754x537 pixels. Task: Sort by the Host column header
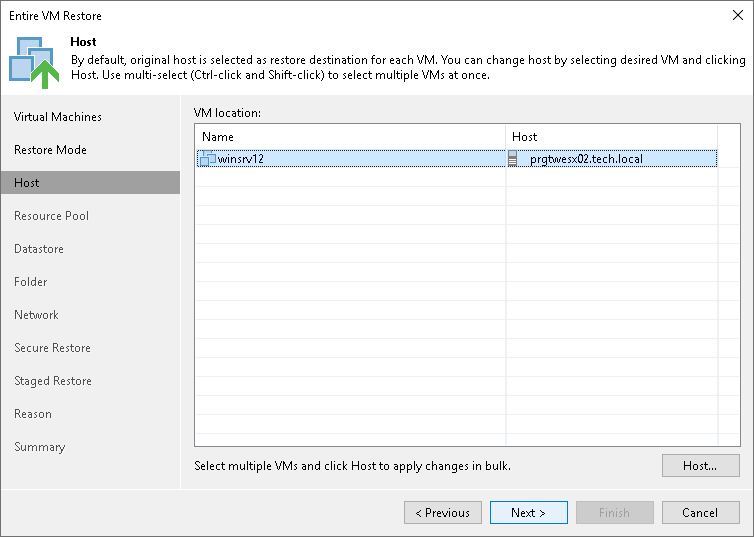tap(612, 137)
